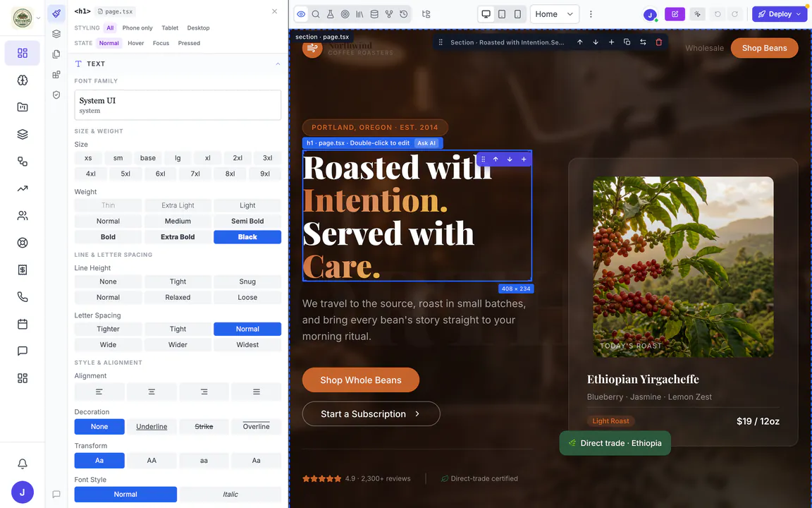Duplicate section icon on section toolbar

click(x=627, y=42)
